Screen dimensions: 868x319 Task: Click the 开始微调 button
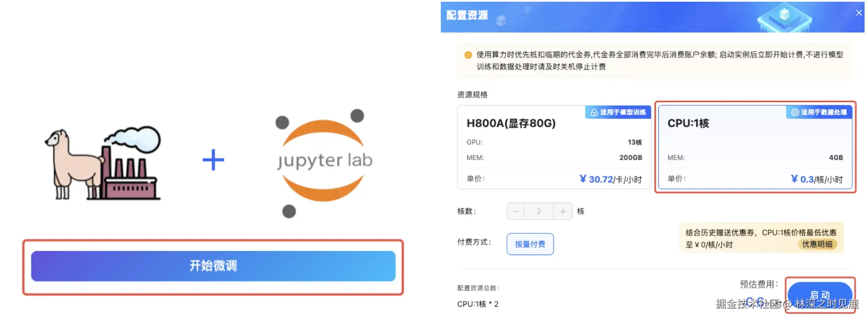[213, 266]
